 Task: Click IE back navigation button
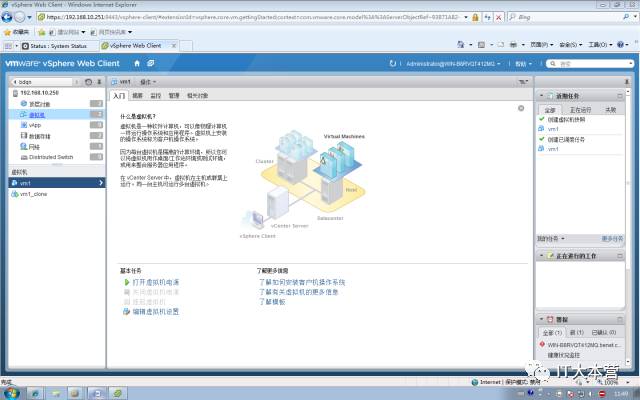coord(7,17)
